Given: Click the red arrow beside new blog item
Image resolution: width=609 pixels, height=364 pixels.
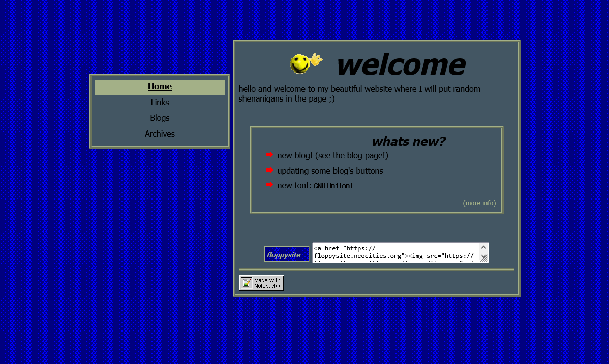Looking at the screenshot, I should pos(269,155).
